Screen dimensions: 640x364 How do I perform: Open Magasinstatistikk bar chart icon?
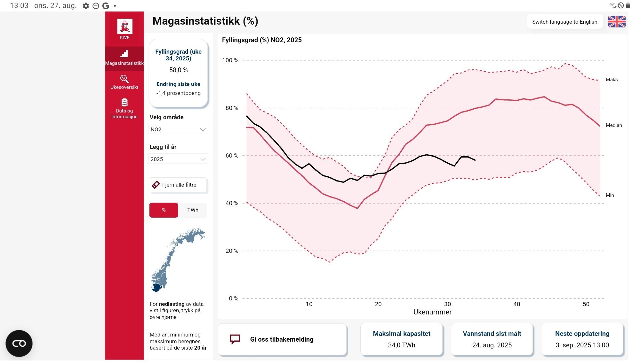pos(124,54)
